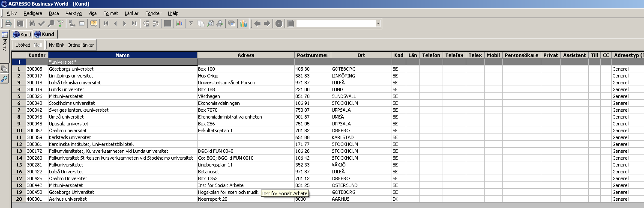Open the Redigera menu
Viewport: 644px width, 208px height.
33,13
